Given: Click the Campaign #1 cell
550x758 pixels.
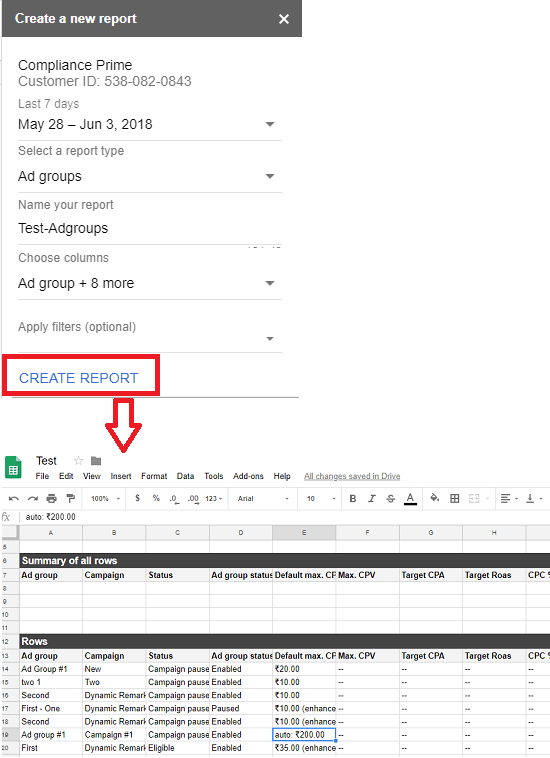Looking at the screenshot, I should (114, 735).
